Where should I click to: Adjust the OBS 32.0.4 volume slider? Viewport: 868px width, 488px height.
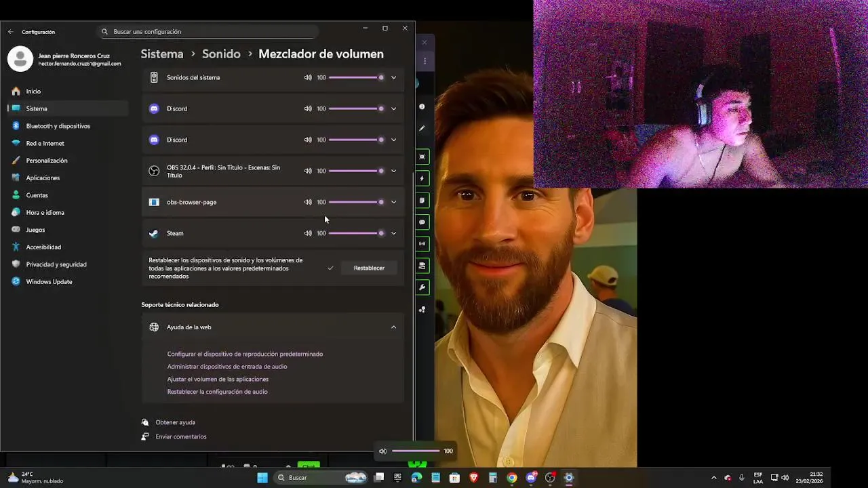pos(357,171)
